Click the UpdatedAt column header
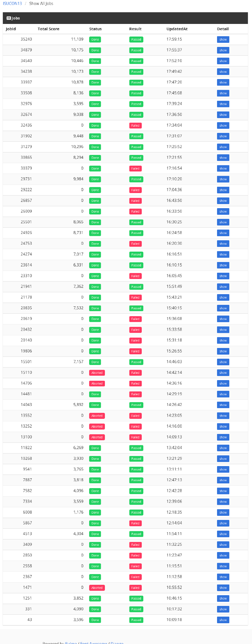 click(177, 29)
